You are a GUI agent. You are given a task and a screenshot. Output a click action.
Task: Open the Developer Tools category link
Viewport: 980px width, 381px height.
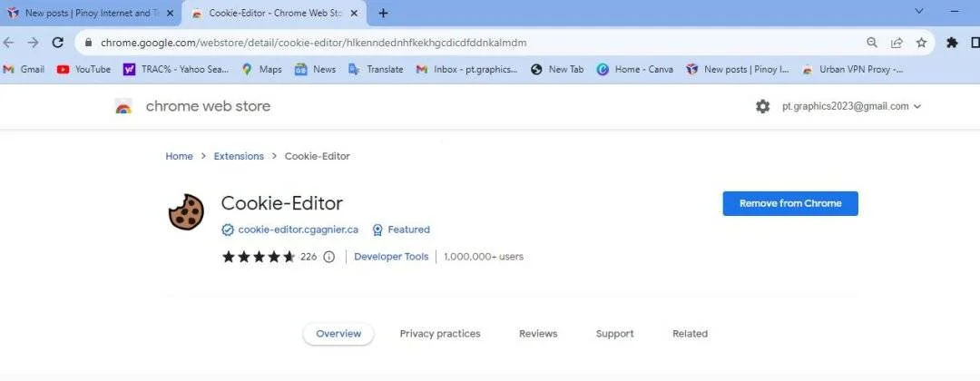pos(391,257)
